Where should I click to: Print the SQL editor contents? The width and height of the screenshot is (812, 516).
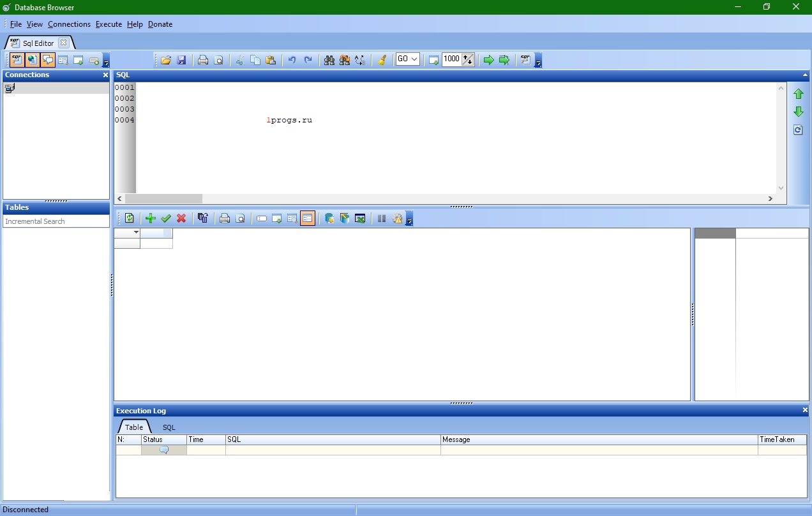coord(203,60)
